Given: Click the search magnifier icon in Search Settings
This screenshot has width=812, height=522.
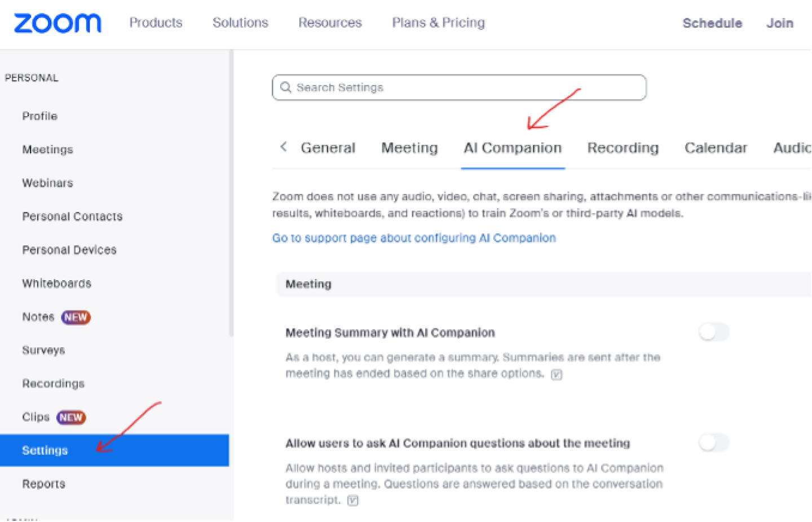Looking at the screenshot, I should coord(286,87).
